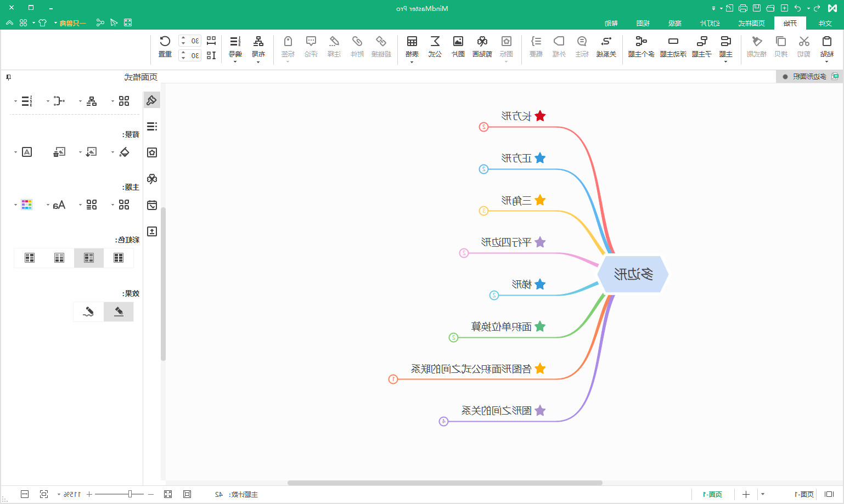Collapse the 长方形 branch count circle

click(x=483, y=127)
